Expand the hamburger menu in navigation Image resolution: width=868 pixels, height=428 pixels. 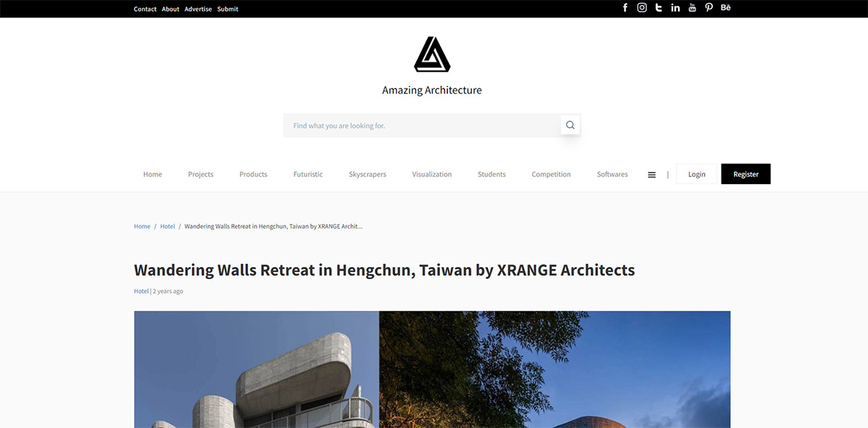coord(652,174)
